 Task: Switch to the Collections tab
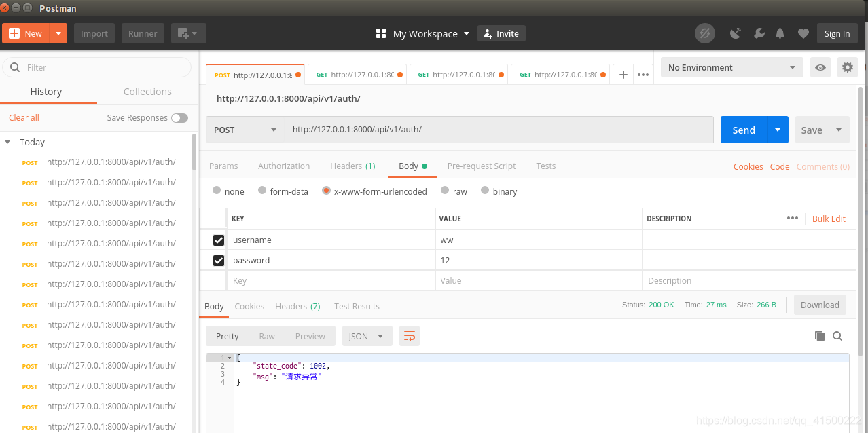[x=147, y=92]
